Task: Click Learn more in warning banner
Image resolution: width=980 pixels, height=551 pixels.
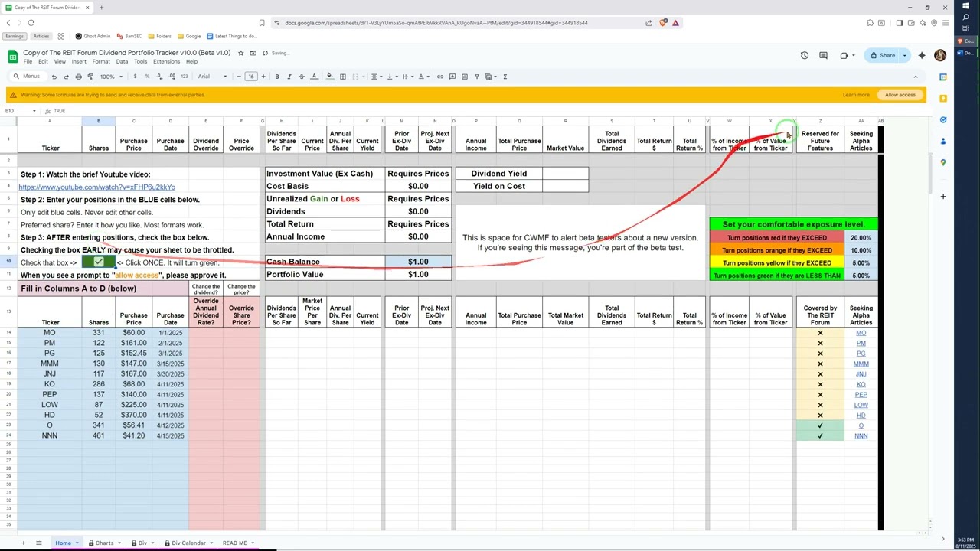Action: click(856, 95)
